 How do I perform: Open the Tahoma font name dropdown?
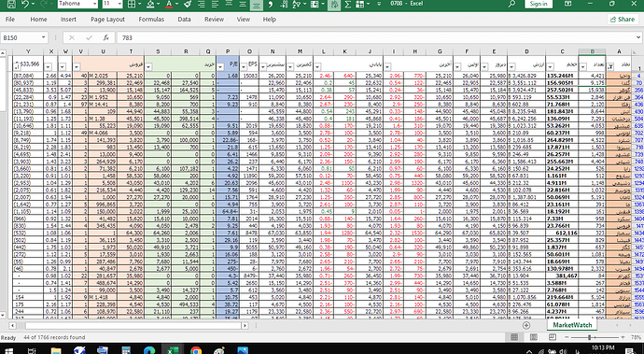(x=95, y=4)
